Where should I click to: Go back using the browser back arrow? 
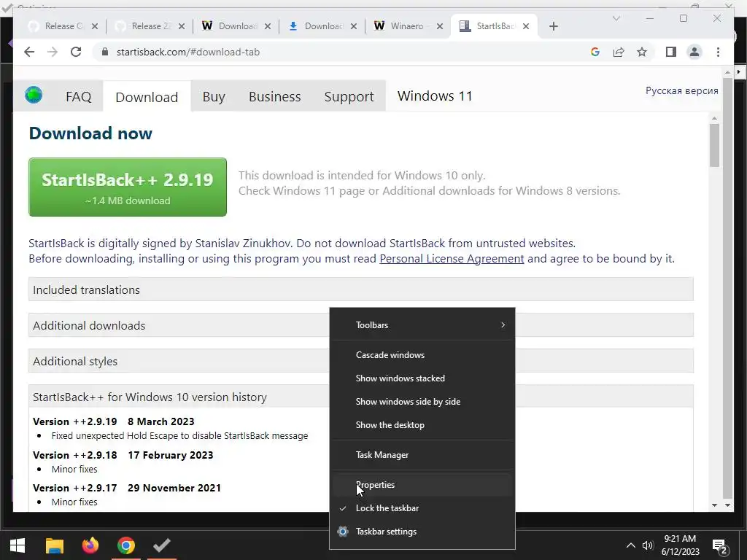[29, 52]
